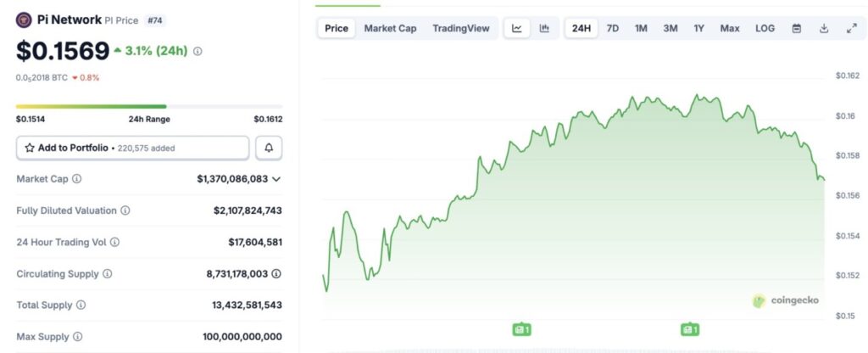Select the 7D time range

(x=613, y=28)
